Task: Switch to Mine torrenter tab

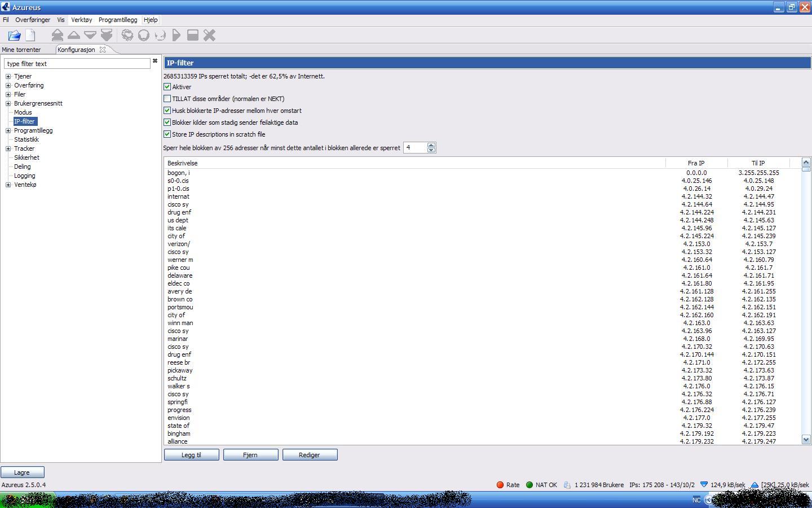Action: tap(21, 50)
